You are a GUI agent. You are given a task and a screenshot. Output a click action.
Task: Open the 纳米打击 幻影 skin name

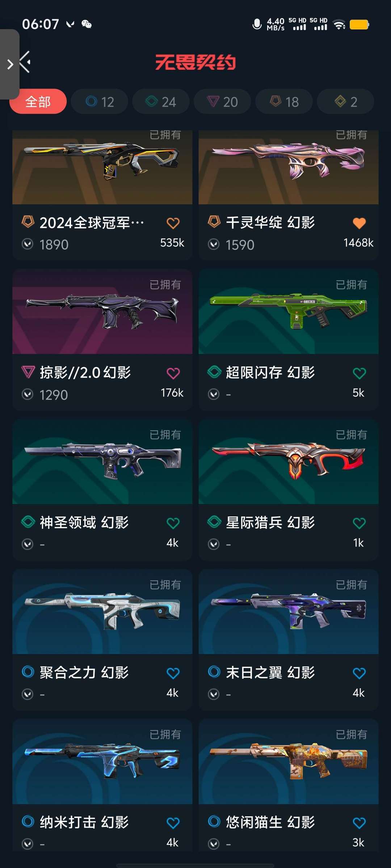(x=84, y=822)
